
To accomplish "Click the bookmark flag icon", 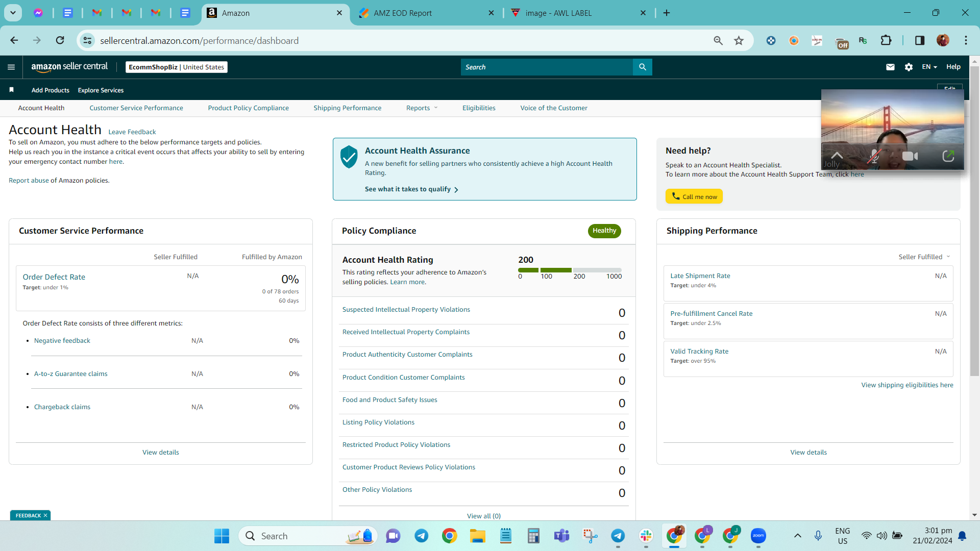I will [x=11, y=90].
